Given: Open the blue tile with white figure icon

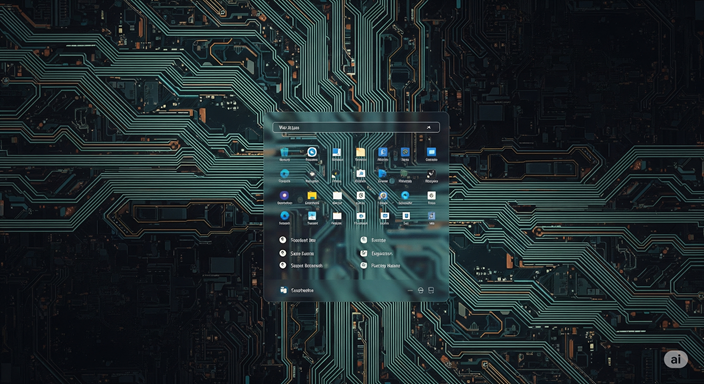Looking at the screenshot, I should pos(383,152).
